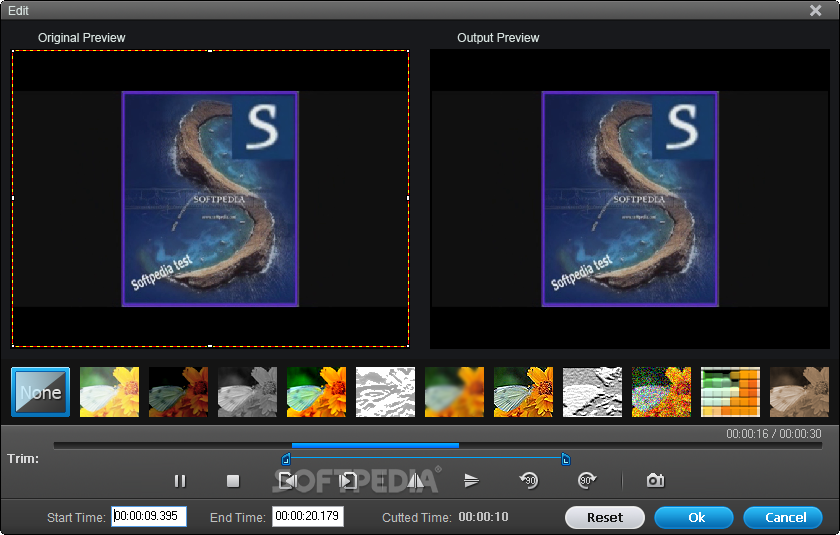This screenshot has width=840, height=535.
Task: Apply the dark butterfly effect
Action: click(178, 392)
